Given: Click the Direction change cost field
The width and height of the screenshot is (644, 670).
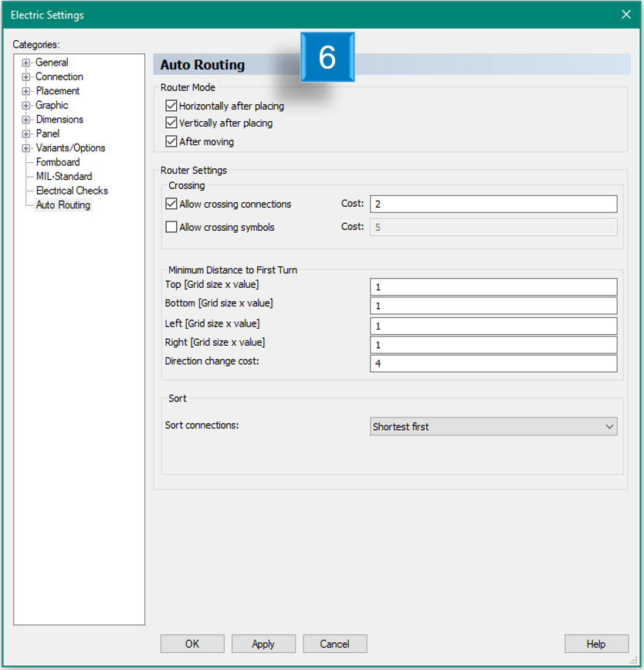Looking at the screenshot, I should 493,363.
